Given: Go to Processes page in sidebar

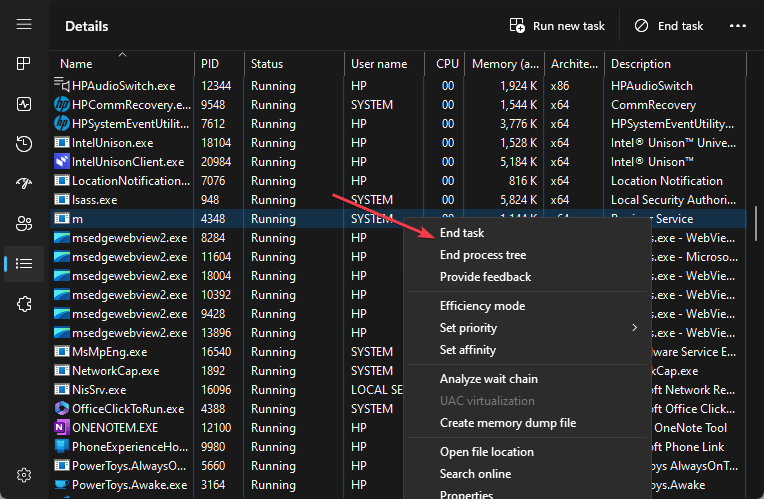Looking at the screenshot, I should pyautogui.click(x=24, y=63).
